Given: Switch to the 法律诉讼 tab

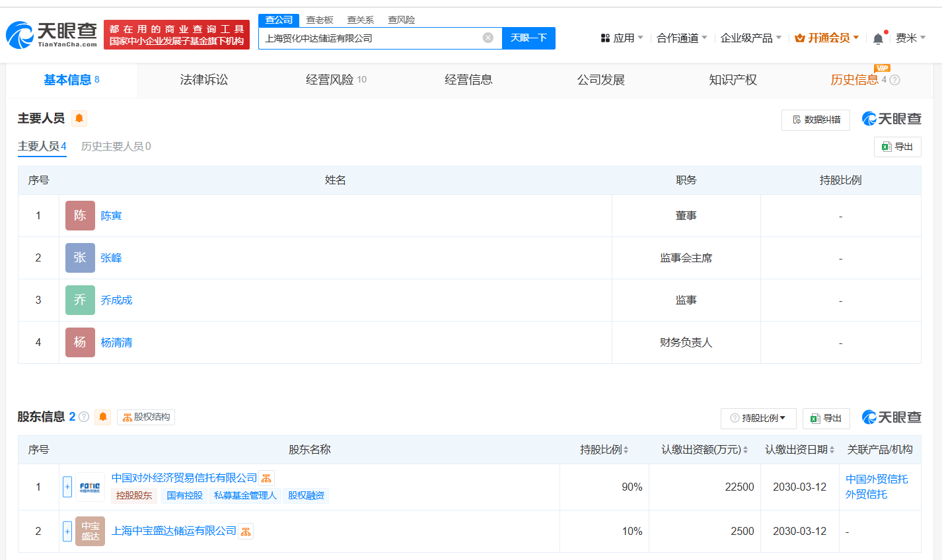Looking at the screenshot, I should click(204, 80).
